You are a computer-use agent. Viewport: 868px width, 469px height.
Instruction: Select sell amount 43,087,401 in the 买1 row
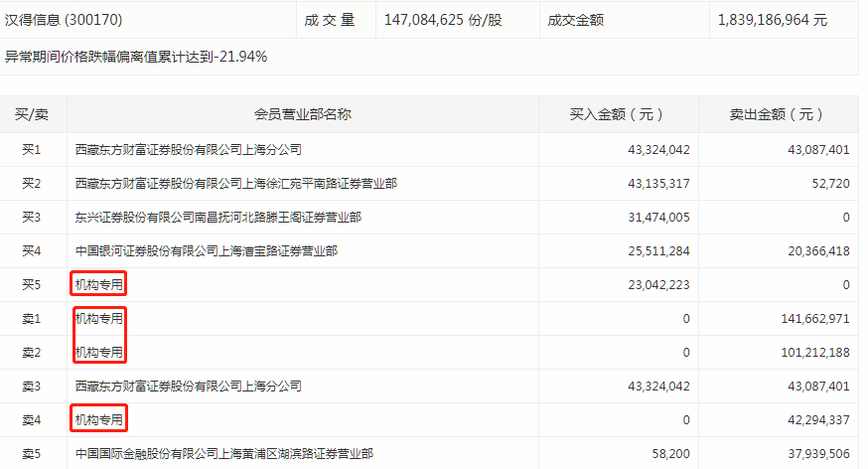click(x=818, y=149)
